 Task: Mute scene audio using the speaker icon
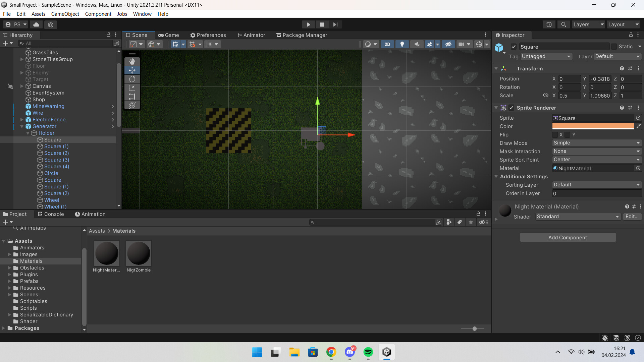click(417, 44)
